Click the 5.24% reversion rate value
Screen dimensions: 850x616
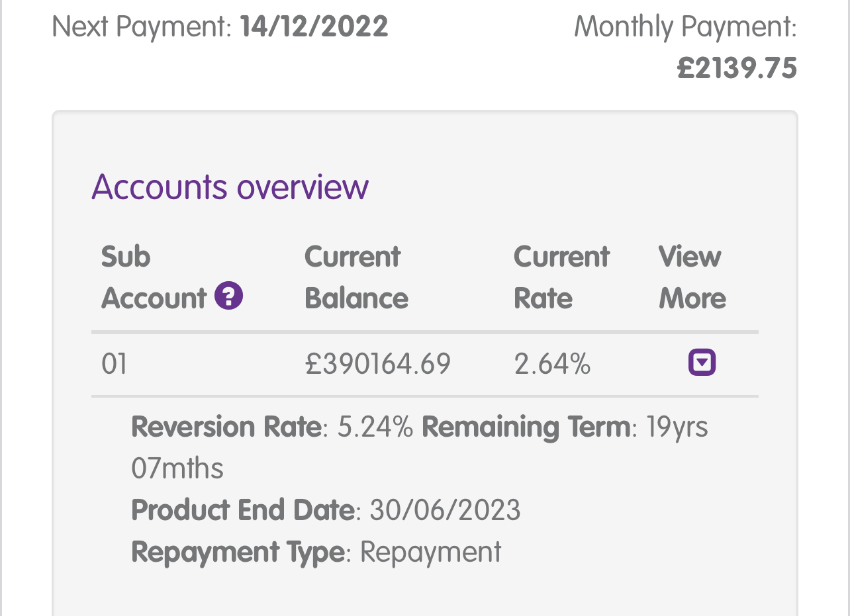375,427
